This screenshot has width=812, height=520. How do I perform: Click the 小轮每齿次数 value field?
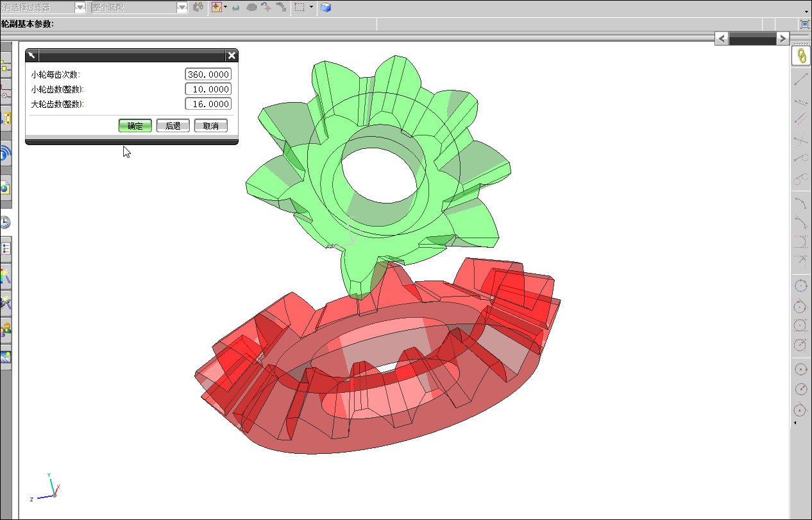(208, 74)
